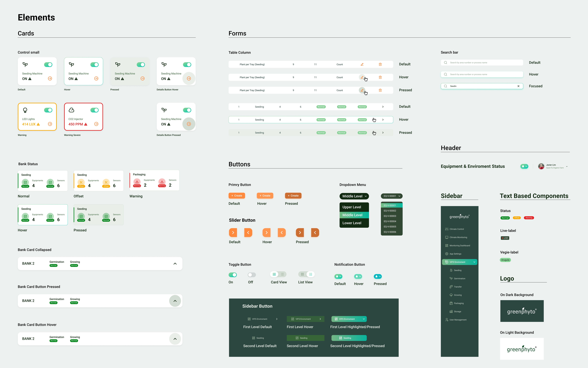Expand the Default Seeding table row chevron
Image resolution: width=588 pixels, height=368 pixels.
point(383,107)
